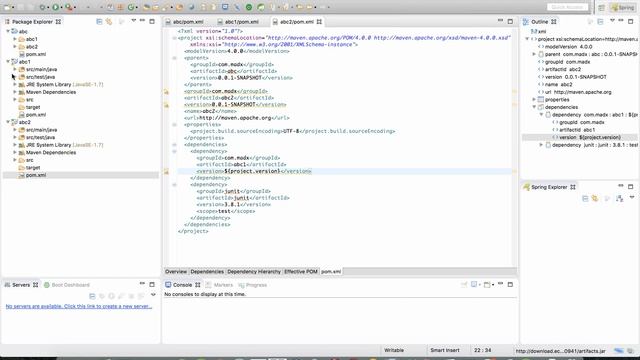
Task: Open the abc/pom.xml editor tab
Action: 184,22
